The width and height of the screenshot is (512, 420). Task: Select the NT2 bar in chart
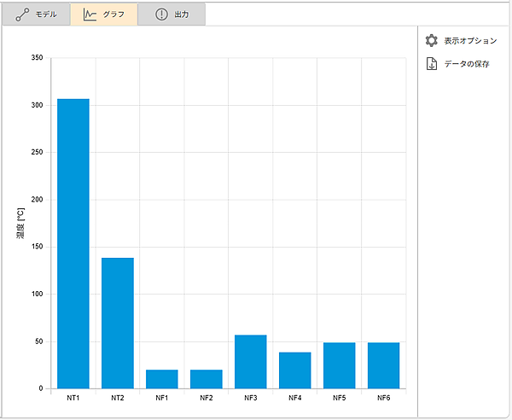[x=118, y=323]
